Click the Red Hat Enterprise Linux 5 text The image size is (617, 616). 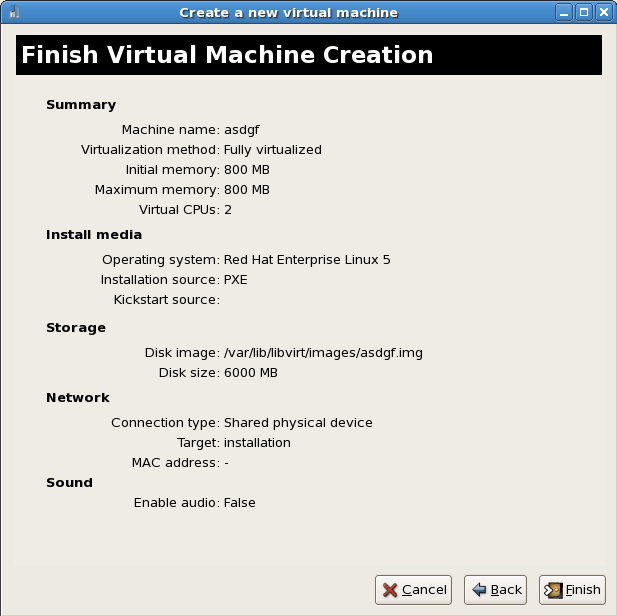click(306, 259)
